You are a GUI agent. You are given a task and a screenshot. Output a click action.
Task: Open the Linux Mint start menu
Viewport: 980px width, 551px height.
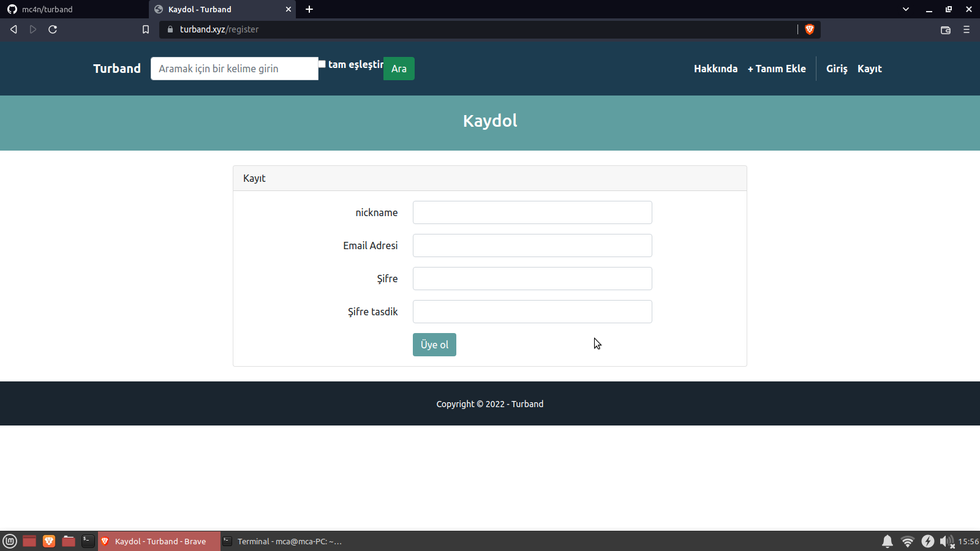click(x=10, y=541)
